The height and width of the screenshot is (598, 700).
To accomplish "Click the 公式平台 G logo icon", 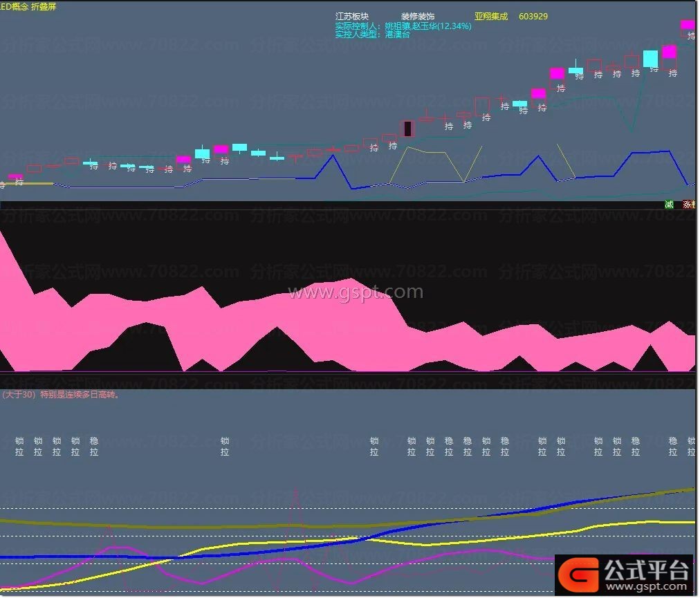I will tap(580, 574).
